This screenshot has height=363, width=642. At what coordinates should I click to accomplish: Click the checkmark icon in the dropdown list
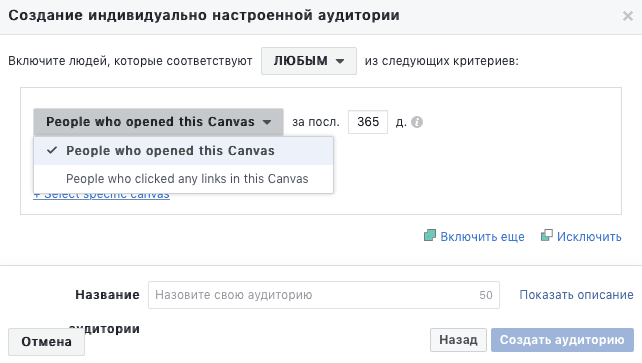pyautogui.click(x=52, y=150)
